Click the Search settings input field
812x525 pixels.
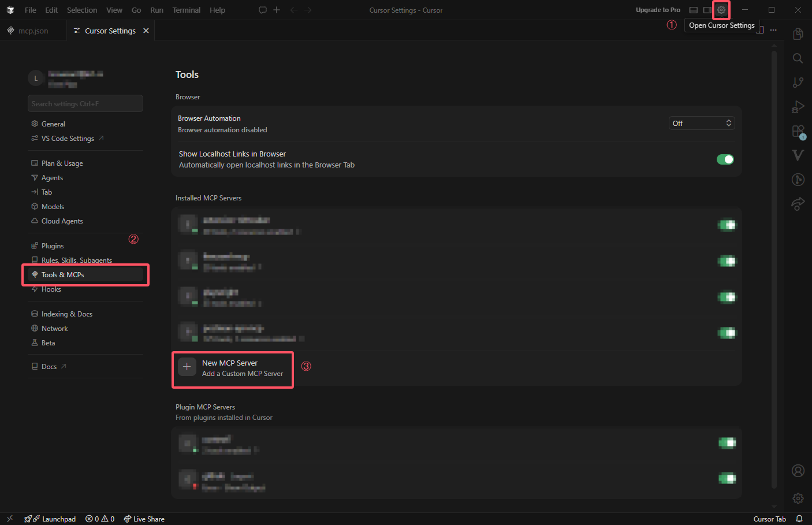click(x=85, y=103)
